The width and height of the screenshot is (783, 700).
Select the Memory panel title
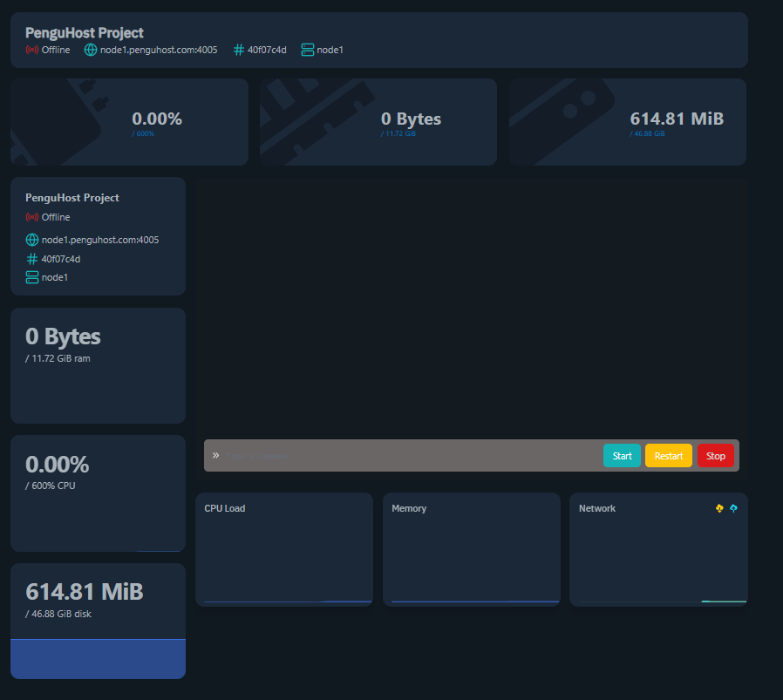pyautogui.click(x=410, y=508)
